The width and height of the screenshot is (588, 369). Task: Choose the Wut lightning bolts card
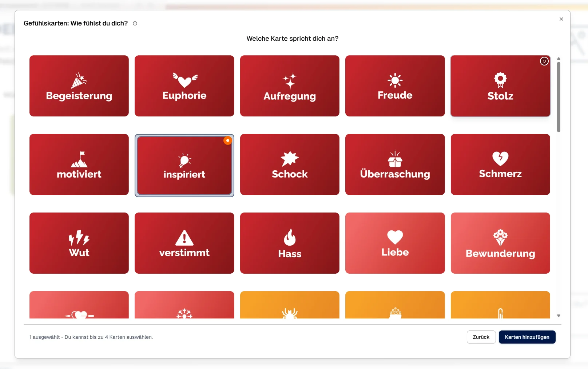pyautogui.click(x=79, y=243)
